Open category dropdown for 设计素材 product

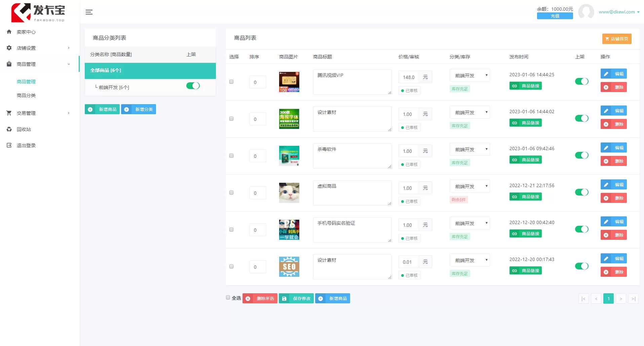[x=469, y=112]
